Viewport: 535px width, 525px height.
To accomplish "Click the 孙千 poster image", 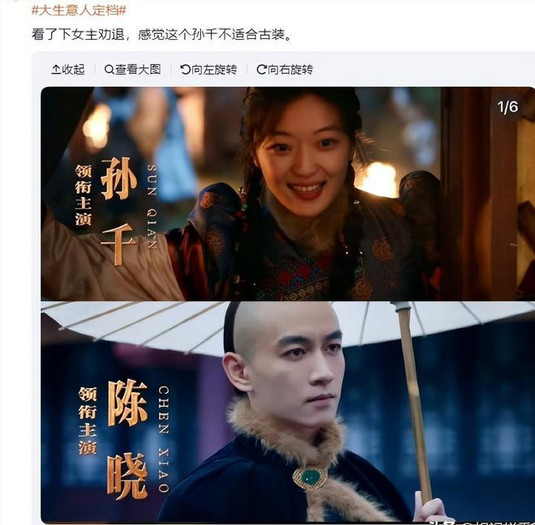I will 288,193.
